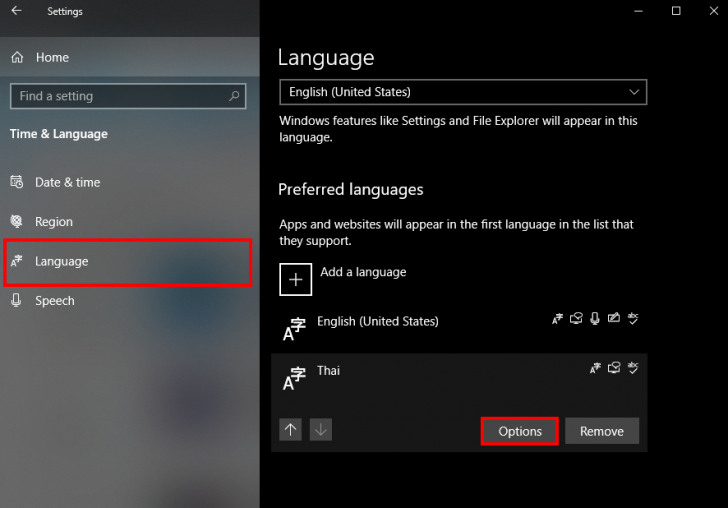Click the Preferred languages heading
This screenshot has width=728, height=508.
tap(351, 189)
